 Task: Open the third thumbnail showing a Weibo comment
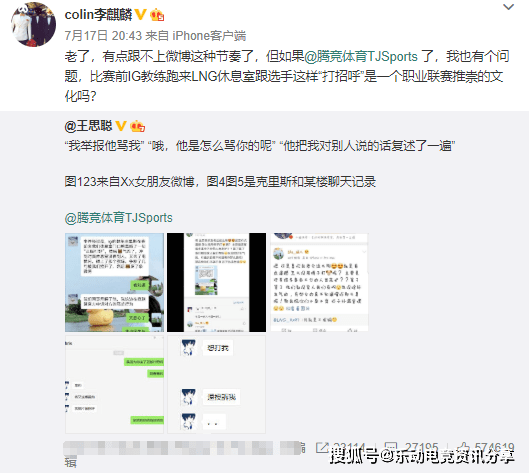tap(319, 282)
